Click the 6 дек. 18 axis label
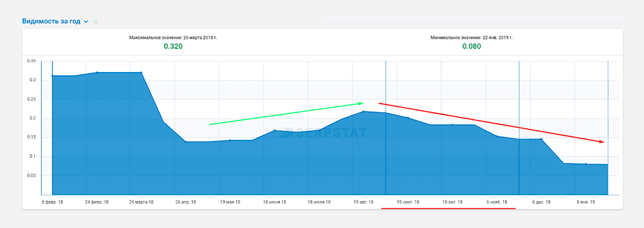The width and height of the screenshot is (644, 228). (x=541, y=202)
